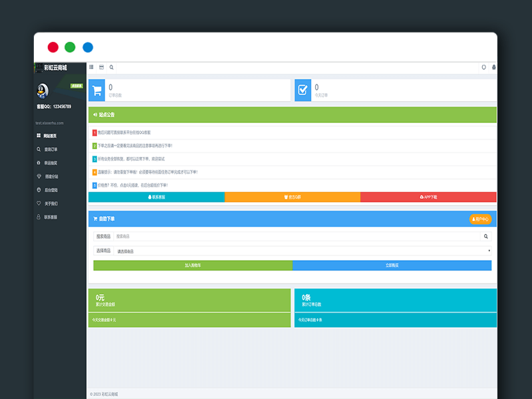Click the magnifier icon beside 查询订单
This screenshot has width=532, height=399.
point(39,149)
